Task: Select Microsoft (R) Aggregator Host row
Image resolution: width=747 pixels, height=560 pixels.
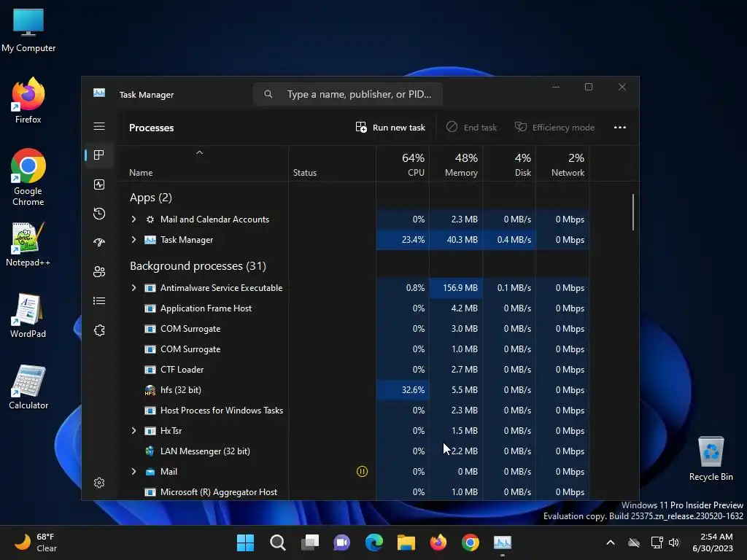Action: [x=354, y=492]
